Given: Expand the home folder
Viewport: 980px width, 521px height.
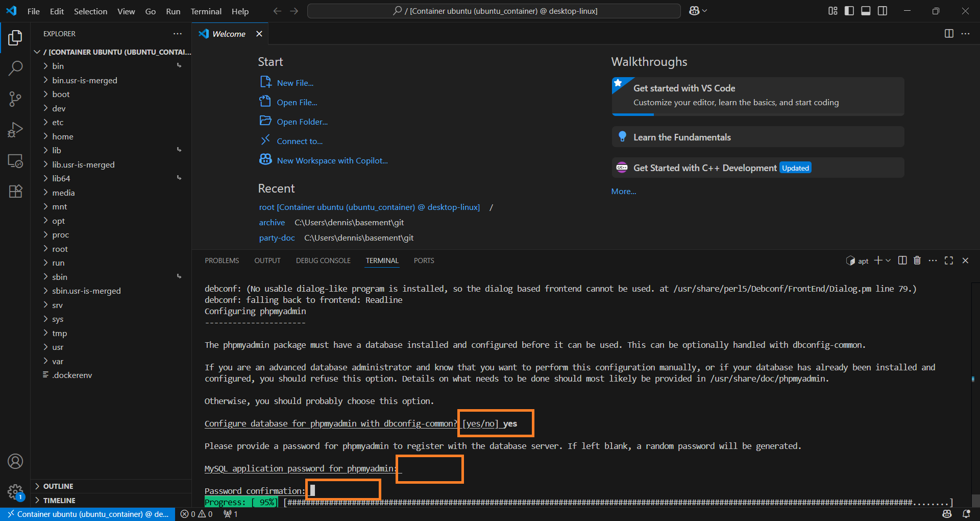Looking at the screenshot, I should coord(64,136).
